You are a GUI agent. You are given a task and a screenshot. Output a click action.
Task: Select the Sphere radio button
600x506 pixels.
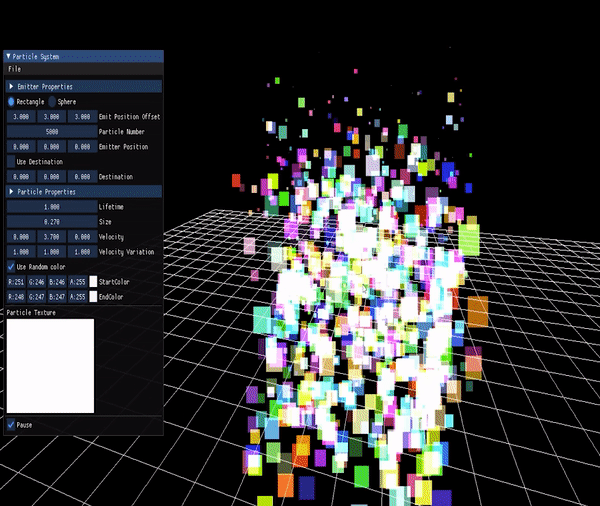coord(52,101)
